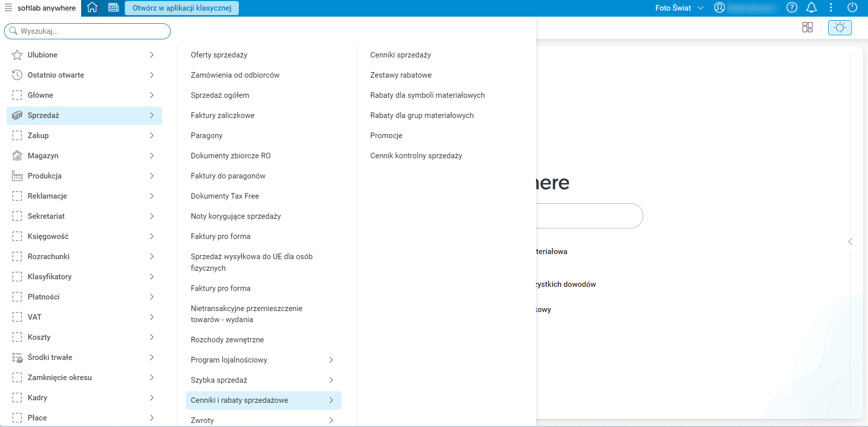The image size is (868, 427).
Task: Open the help question mark icon
Action: coord(792,8)
